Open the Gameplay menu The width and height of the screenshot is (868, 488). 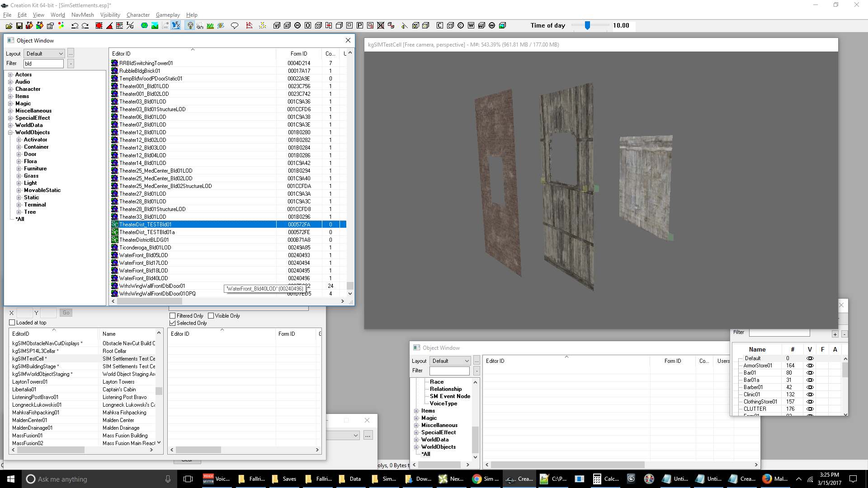click(168, 15)
